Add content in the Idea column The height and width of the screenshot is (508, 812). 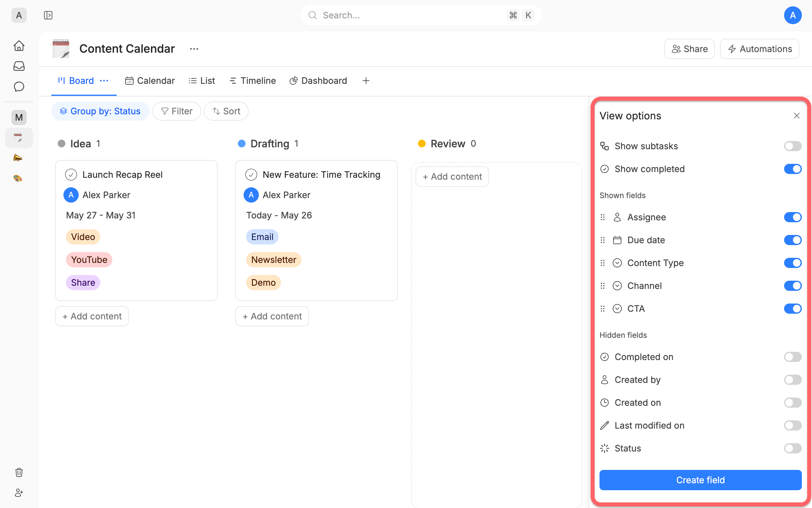(92, 317)
